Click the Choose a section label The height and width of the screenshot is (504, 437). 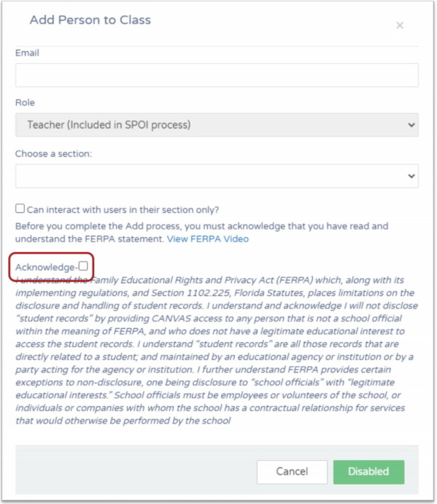(53, 153)
